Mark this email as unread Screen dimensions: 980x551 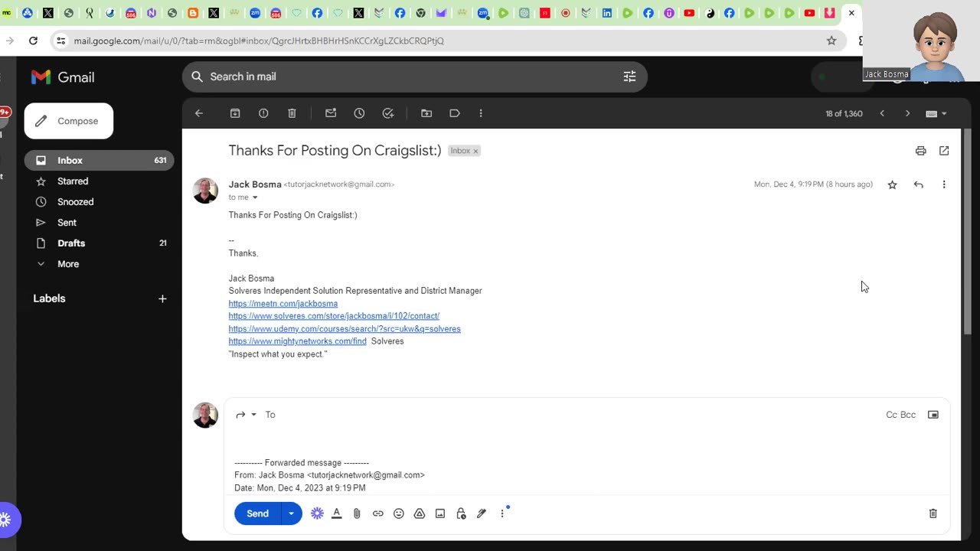click(331, 113)
